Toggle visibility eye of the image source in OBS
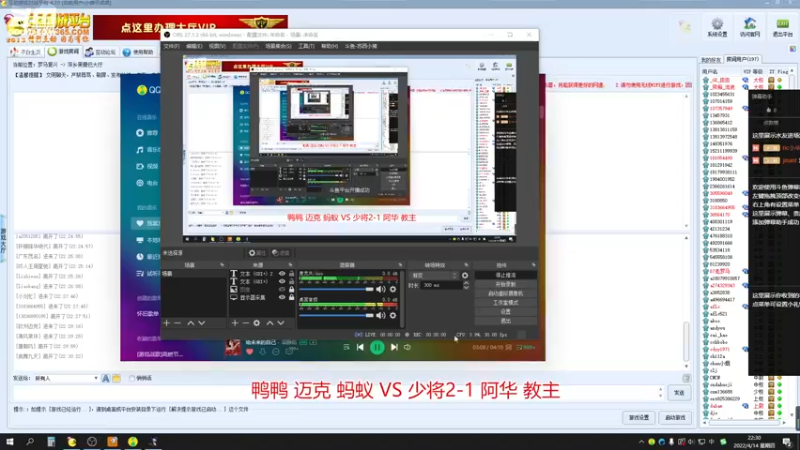This screenshot has height=450, width=800. tap(282, 289)
